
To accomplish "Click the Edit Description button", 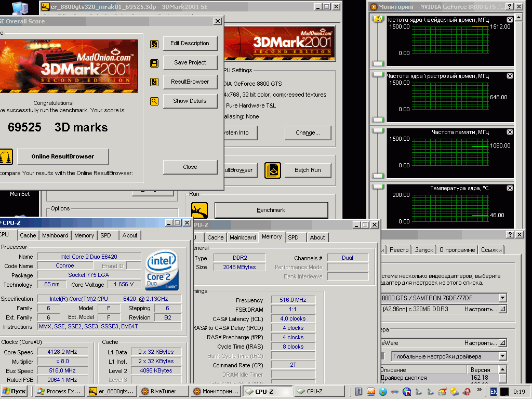I will tap(190, 44).
